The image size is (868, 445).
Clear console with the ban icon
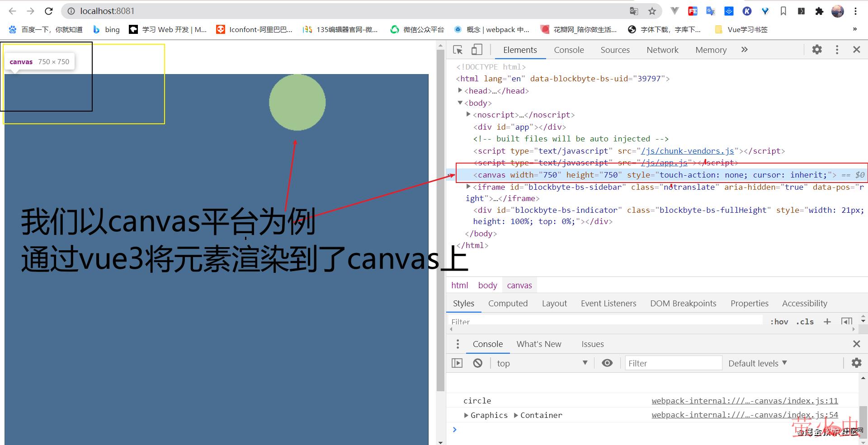click(477, 363)
